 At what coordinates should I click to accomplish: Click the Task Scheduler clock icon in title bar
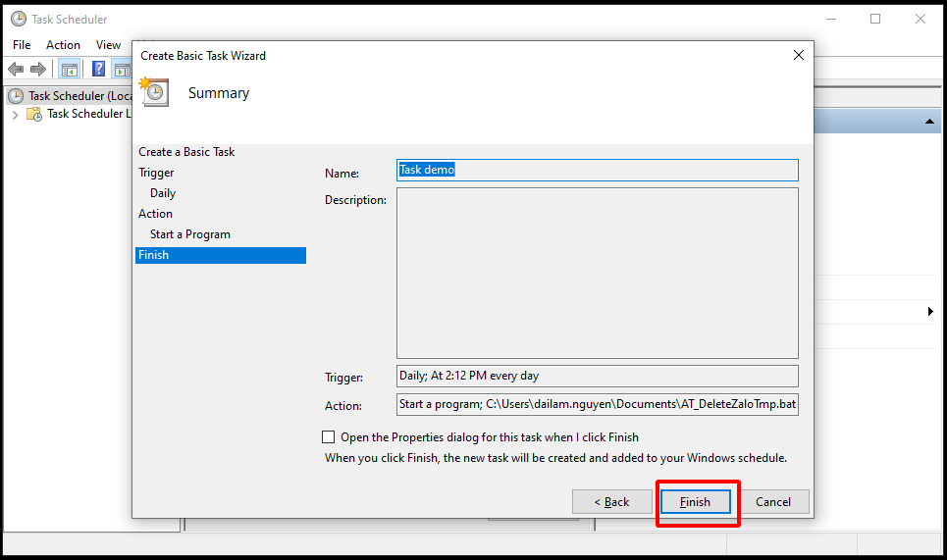point(18,19)
